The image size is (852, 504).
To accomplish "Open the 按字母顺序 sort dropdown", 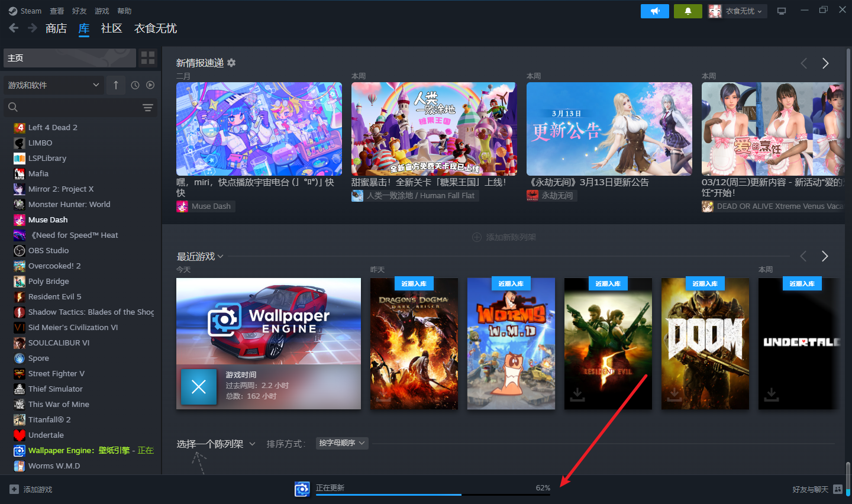I will (342, 443).
